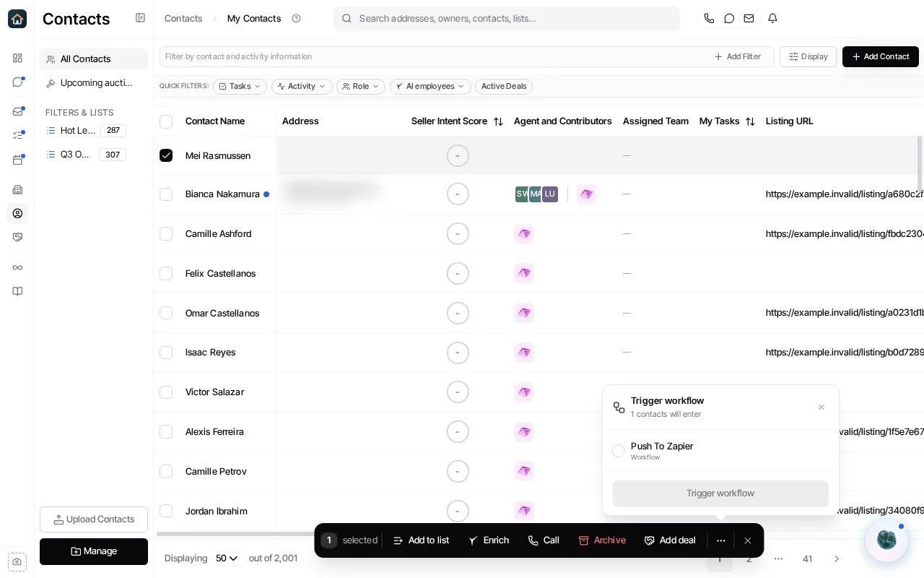Open the rows-per-page 50 dropdown
This screenshot has height=578, width=924.
tap(227, 558)
